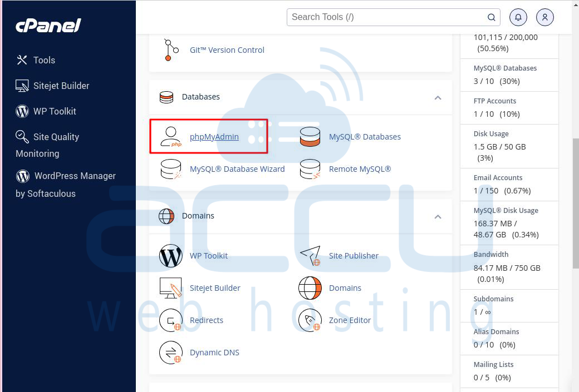
Task: Click the Sitejet Builder sidebar monitor icon
Action: [22, 86]
